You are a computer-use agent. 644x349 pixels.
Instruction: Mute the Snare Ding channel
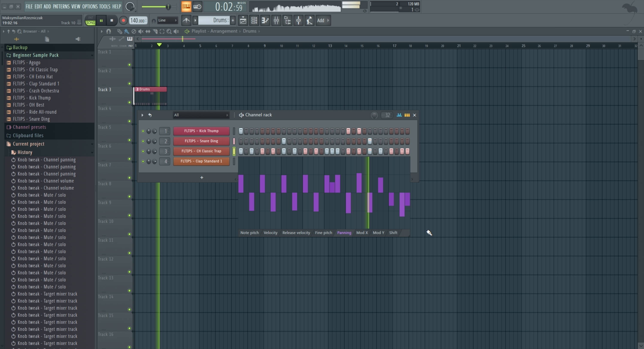pyautogui.click(x=143, y=141)
